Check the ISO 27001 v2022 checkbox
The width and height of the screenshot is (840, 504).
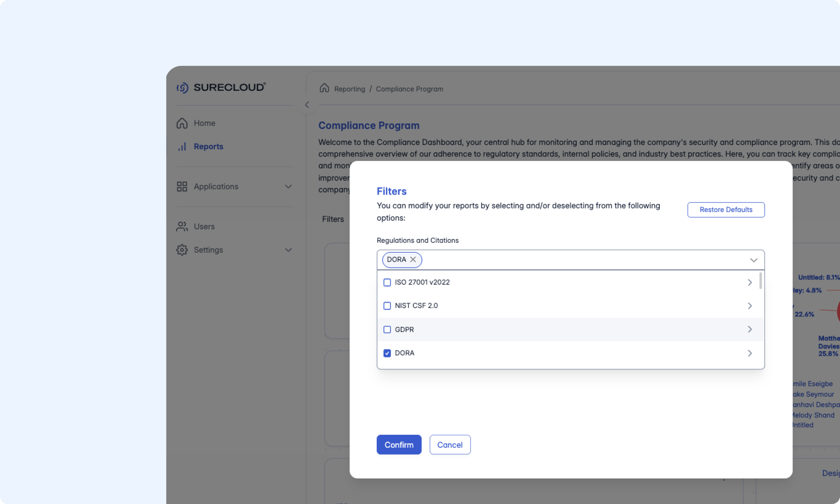(x=387, y=282)
